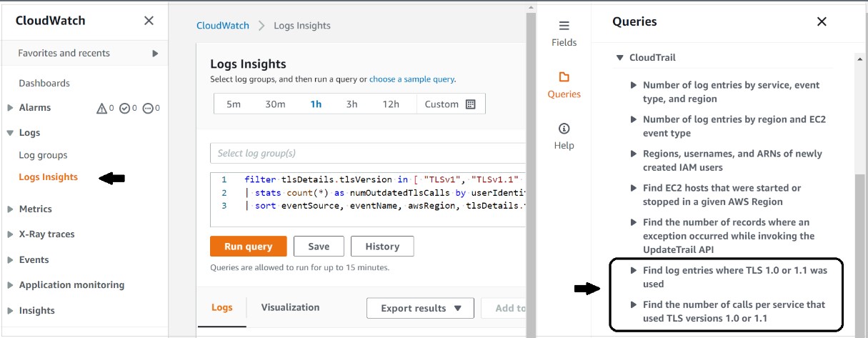This screenshot has width=868, height=338.
Task: Open the Fields panel icon
Action: tap(564, 26)
